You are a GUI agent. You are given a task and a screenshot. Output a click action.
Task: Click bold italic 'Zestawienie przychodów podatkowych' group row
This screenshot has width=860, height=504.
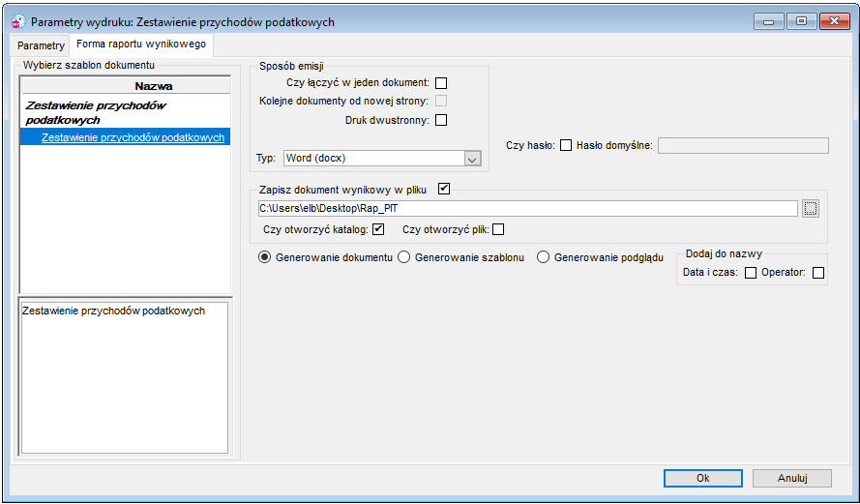[125, 112]
